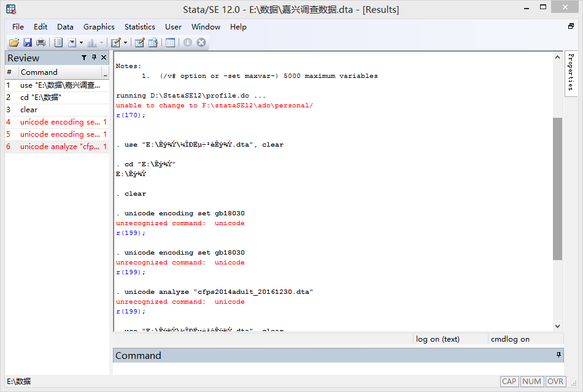Expand the Properties side panel tab

571,72
